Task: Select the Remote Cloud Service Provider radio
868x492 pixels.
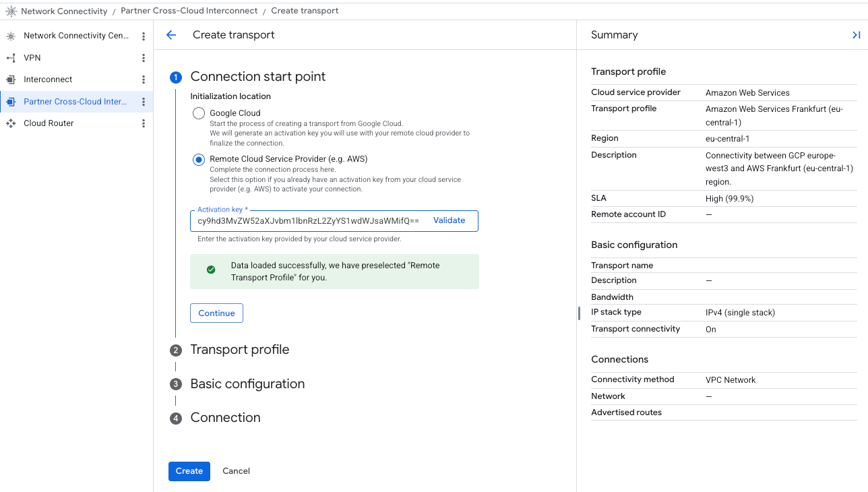Action: click(199, 160)
